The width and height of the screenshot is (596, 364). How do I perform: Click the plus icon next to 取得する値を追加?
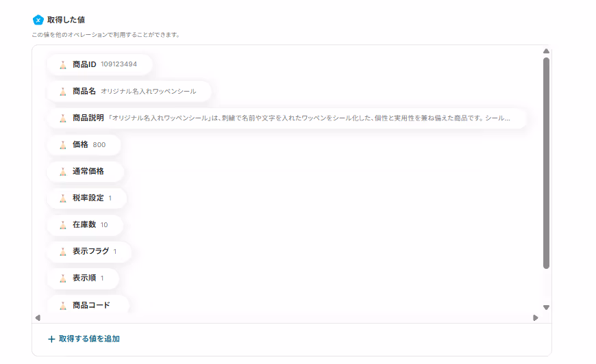[51, 339]
